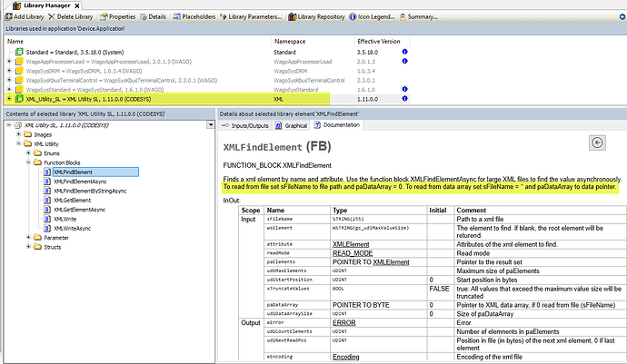Open the library contents dropdown arrow
The image size is (627, 364).
[211, 125]
